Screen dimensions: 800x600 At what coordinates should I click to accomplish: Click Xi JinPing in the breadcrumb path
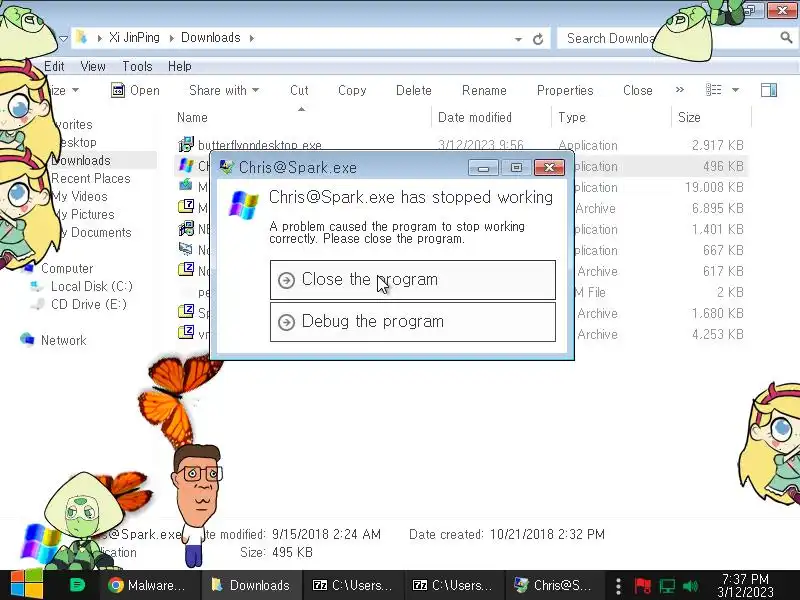[x=134, y=38]
